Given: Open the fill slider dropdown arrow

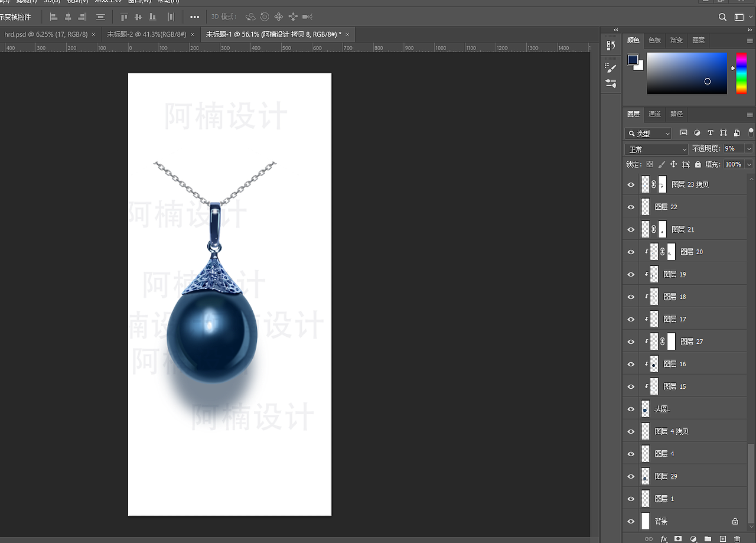Looking at the screenshot, I should 749,164.
